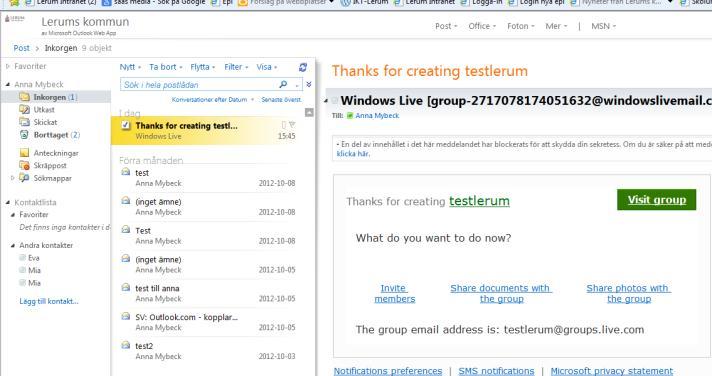Select the Inkorgen folder icon
The width and height of the screenshot is (712, 376).
coord(25,97)
